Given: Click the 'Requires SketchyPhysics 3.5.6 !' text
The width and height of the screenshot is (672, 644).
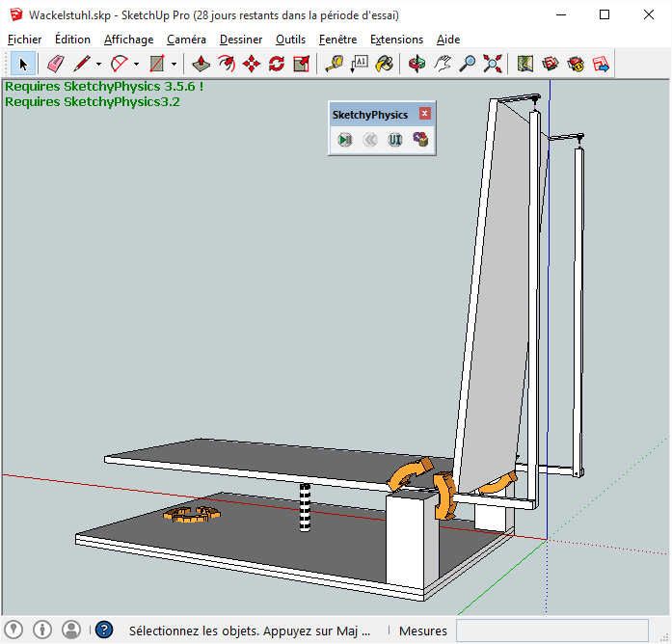Looking at the screenshot, I should pyautogui.click(x=104, y=87).
